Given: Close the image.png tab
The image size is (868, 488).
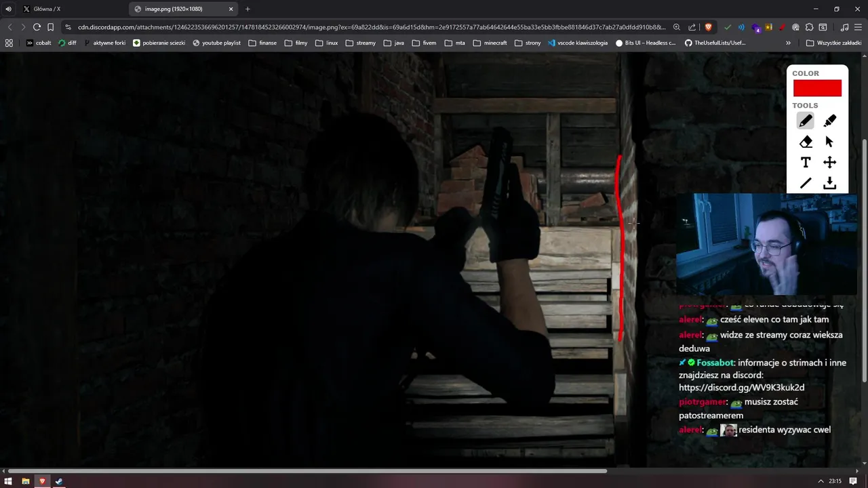Looking at the screenshot, I should coord(231,9).
